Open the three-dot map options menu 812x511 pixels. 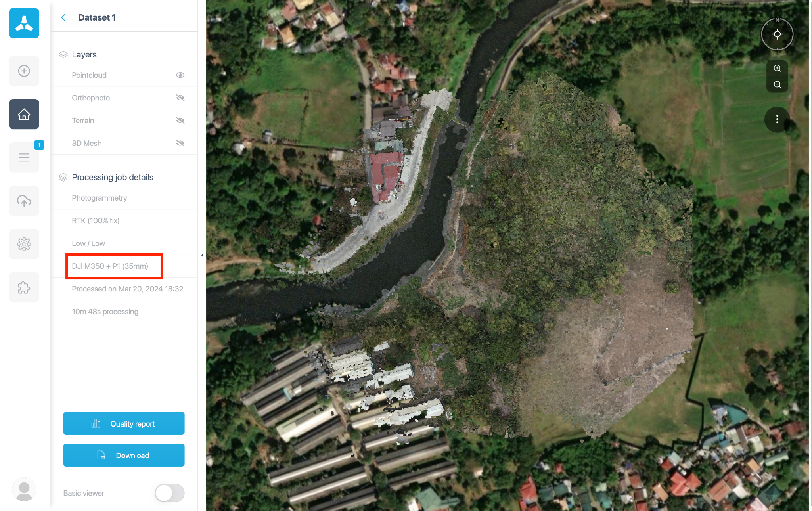click(x=777, y=119)
